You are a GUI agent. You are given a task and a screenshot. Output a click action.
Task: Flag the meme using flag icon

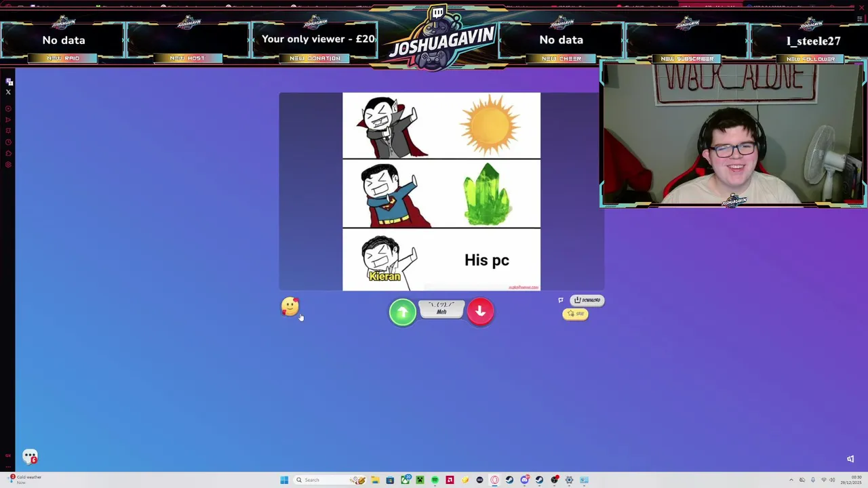(x=561, y=300)
